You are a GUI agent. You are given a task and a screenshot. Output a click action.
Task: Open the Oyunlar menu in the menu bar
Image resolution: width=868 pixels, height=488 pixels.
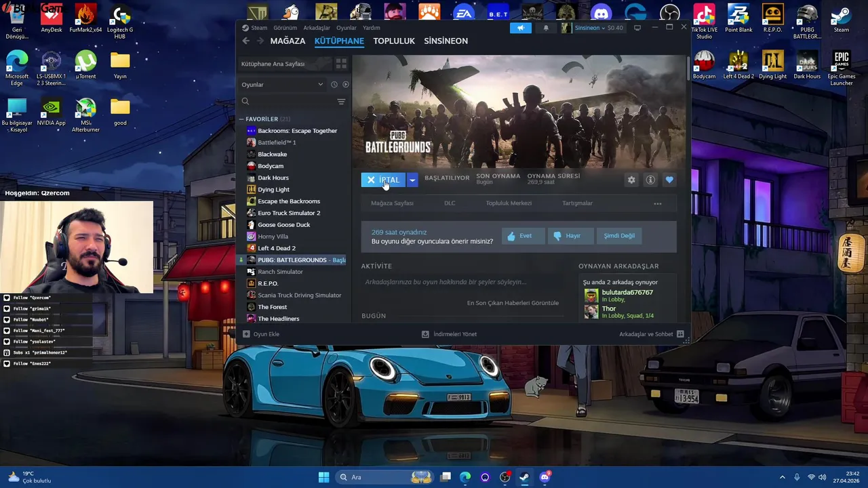coord(347,28)
